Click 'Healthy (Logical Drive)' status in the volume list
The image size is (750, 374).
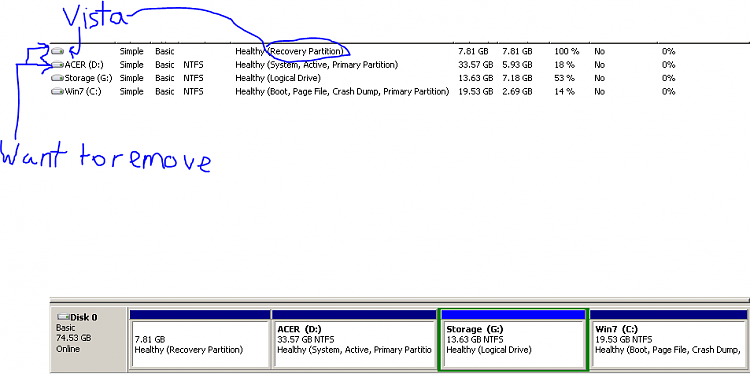(278, 78)
